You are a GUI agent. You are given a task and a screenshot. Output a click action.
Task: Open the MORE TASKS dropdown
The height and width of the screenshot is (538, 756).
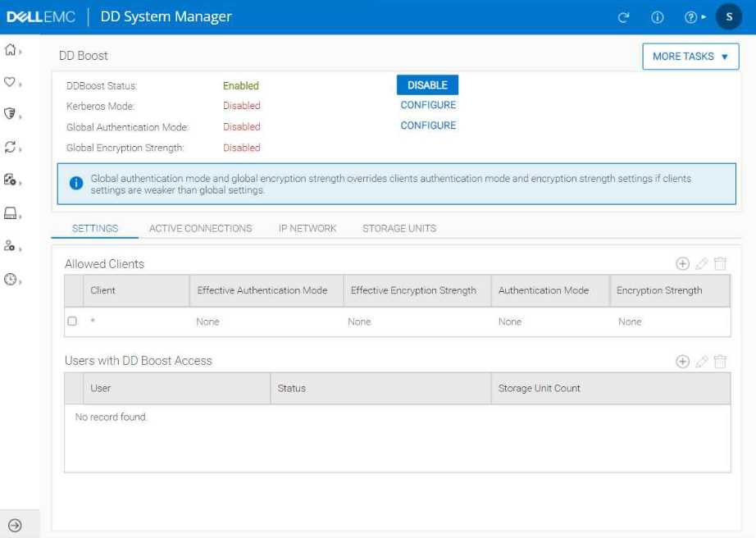(x=690, y=57)
